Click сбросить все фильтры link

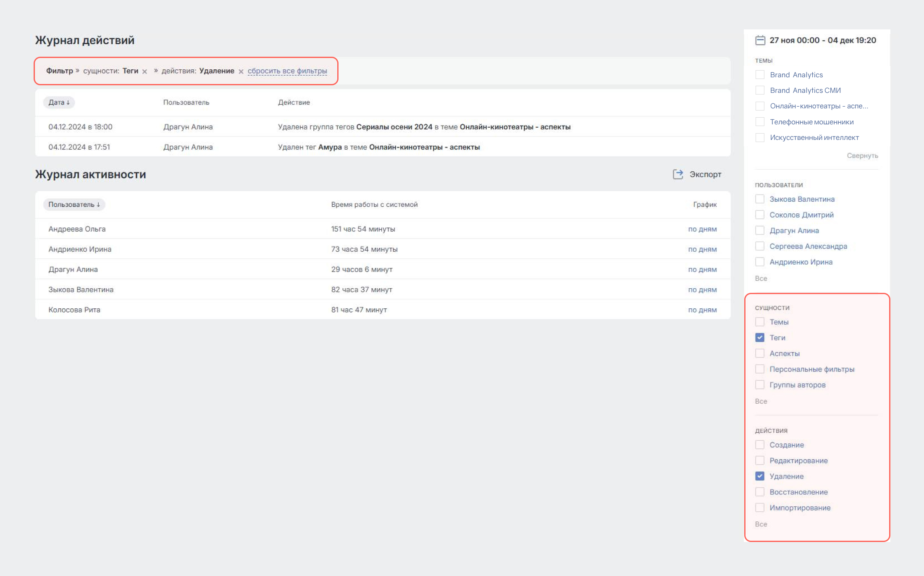point(288,71)
